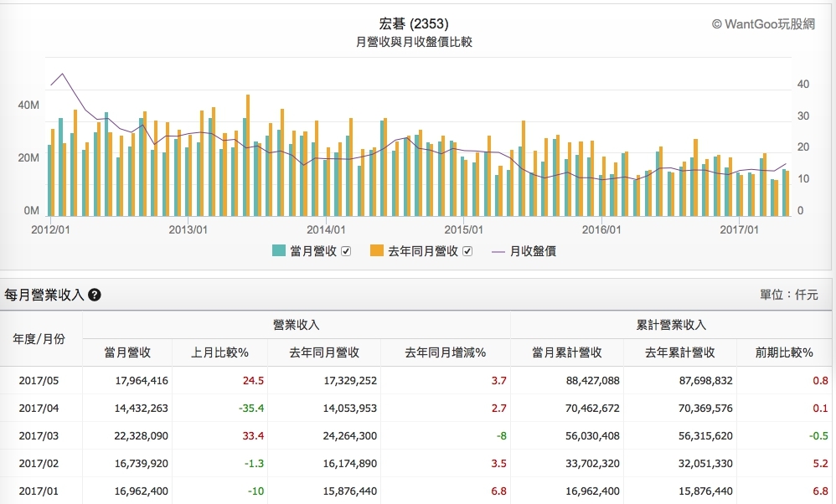This screenshot has height=504, width=836.
Task: Click cumulative revenue 70,462,672
Action: tap(592, 408)
